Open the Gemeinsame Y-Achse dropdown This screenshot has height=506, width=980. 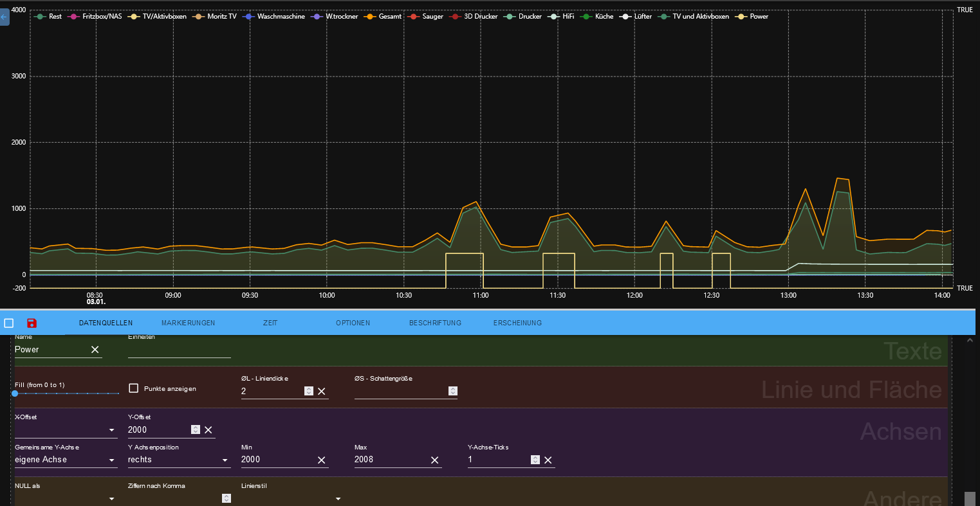pos(64,460)
